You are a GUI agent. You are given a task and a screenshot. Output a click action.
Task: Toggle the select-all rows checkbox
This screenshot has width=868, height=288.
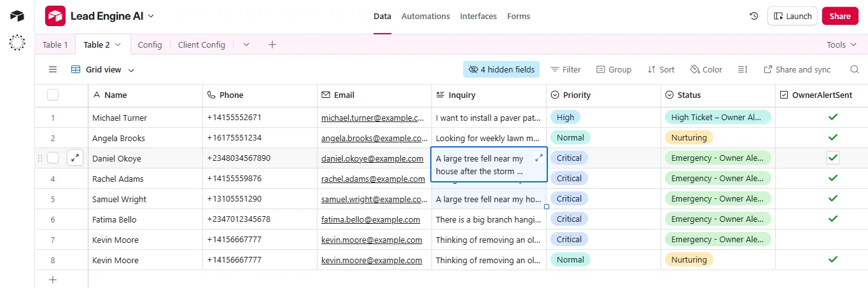pos(53,95)
